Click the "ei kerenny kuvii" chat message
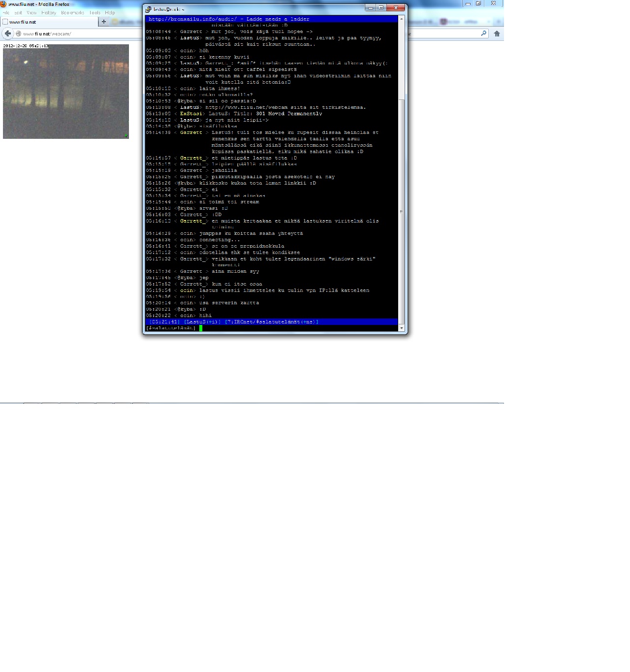This screenshot has height=672, width=630. click(224, 57)
